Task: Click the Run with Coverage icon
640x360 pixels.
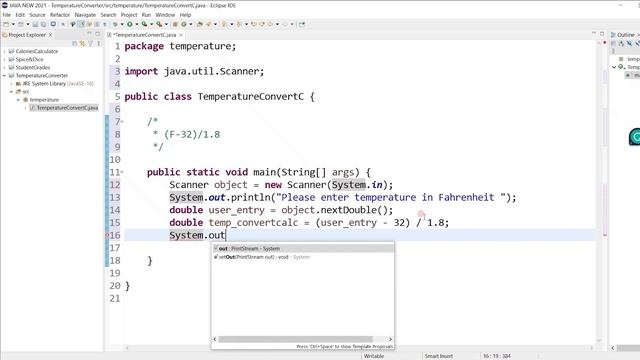Action: pos(144,24)
